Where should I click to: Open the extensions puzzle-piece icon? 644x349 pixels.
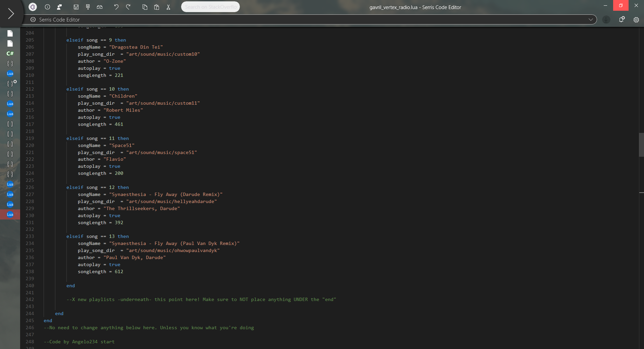33,7
